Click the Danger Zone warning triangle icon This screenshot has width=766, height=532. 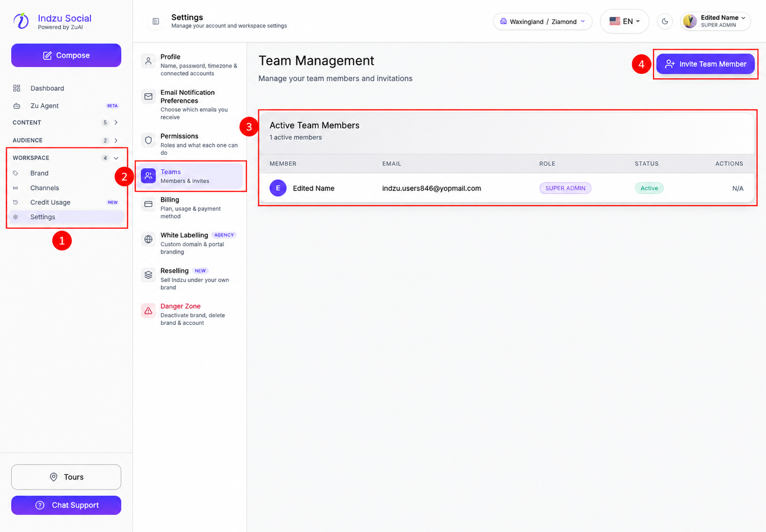[x=148, y=311]
